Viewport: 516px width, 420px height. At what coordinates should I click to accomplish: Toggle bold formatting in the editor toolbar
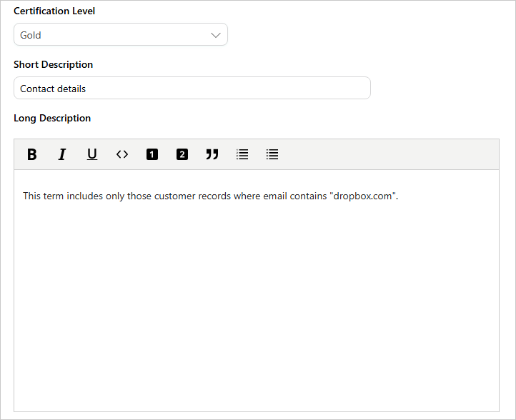pyautogui.click(x=32, y=154)
